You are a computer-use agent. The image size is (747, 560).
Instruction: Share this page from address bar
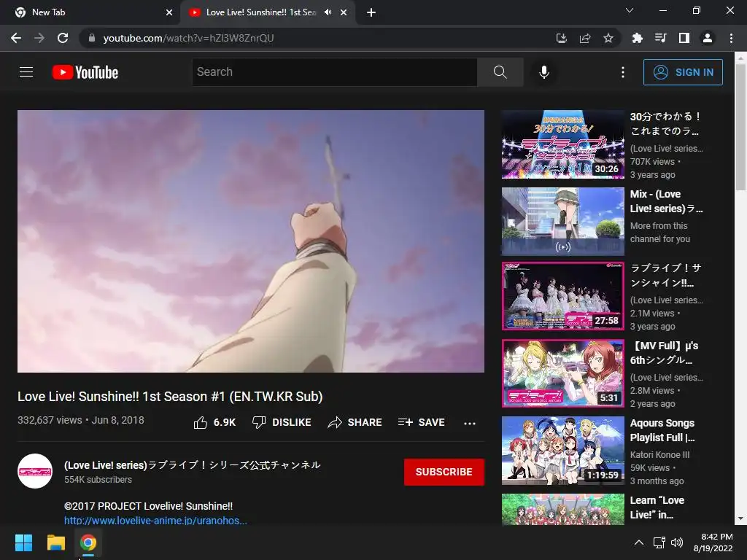[x=585, y=38]
